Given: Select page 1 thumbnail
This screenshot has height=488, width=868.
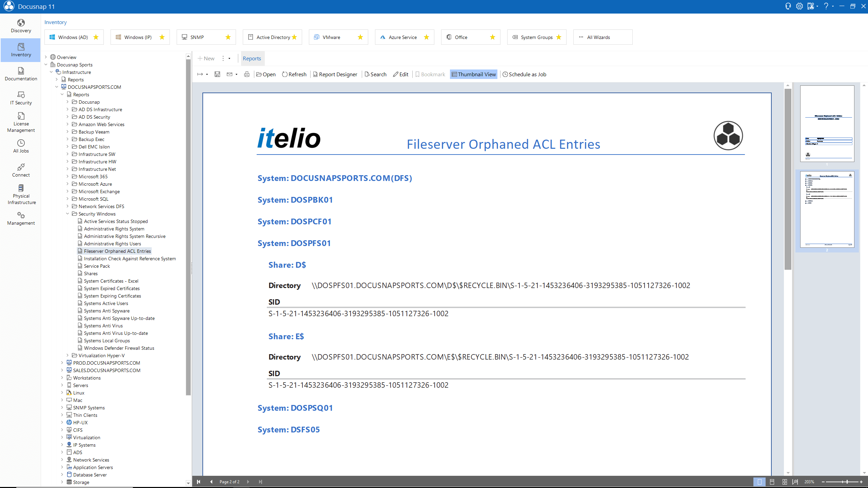Looking at the screenshot, I should pos(827,123).
